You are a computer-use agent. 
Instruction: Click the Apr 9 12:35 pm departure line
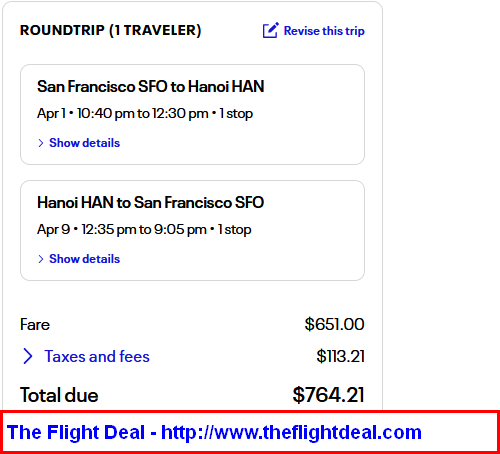click(144, 230)
